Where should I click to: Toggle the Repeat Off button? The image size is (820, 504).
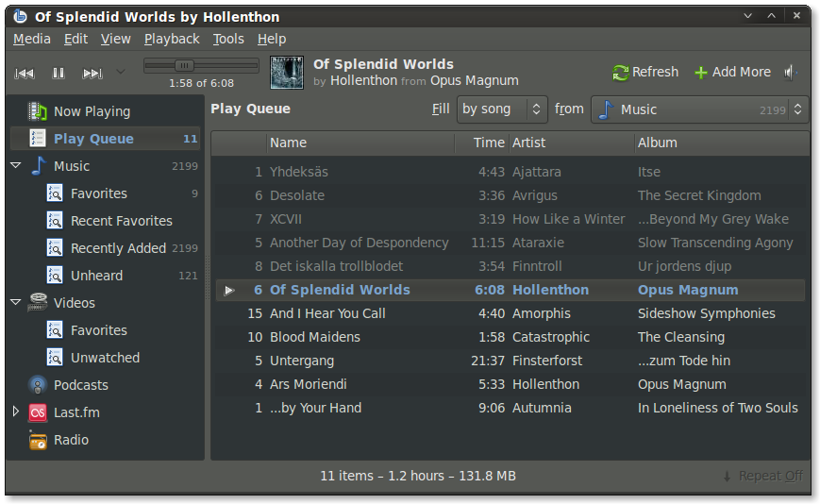click(763, 477)
